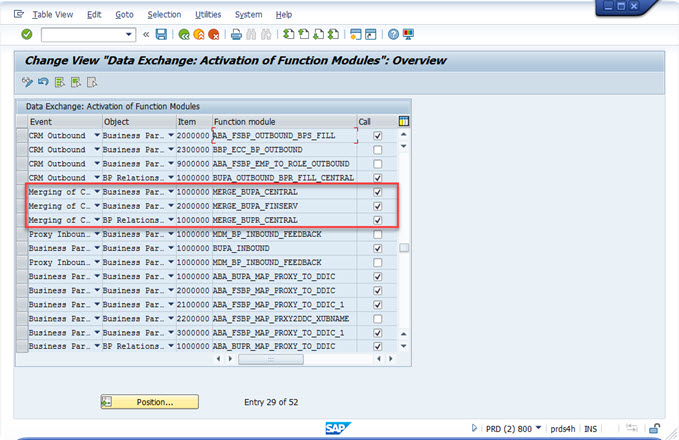Click the table vertical scrollbar thumb
This screenshot has height=440, width=679.
point(404,248)
